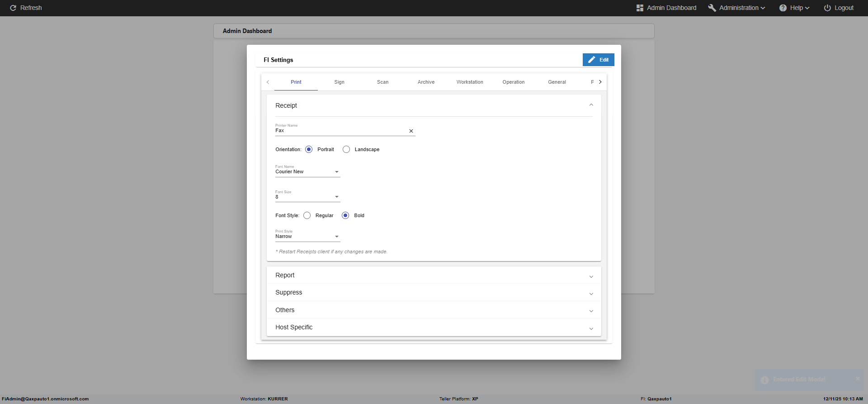Screen dimensions: 868x404
Task: Open the Print Style dropdown
Action: [307, 236]
